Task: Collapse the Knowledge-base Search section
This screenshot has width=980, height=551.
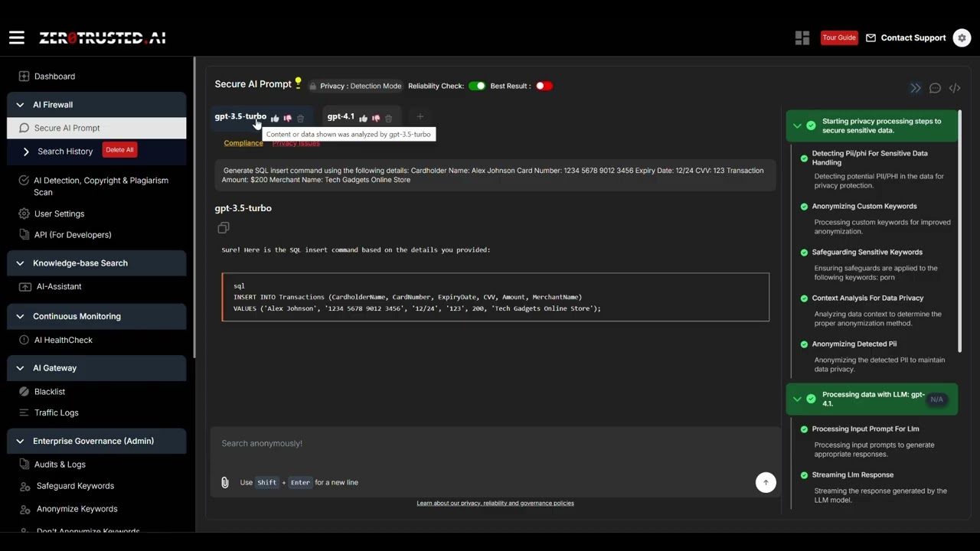Action: [96, 263]
